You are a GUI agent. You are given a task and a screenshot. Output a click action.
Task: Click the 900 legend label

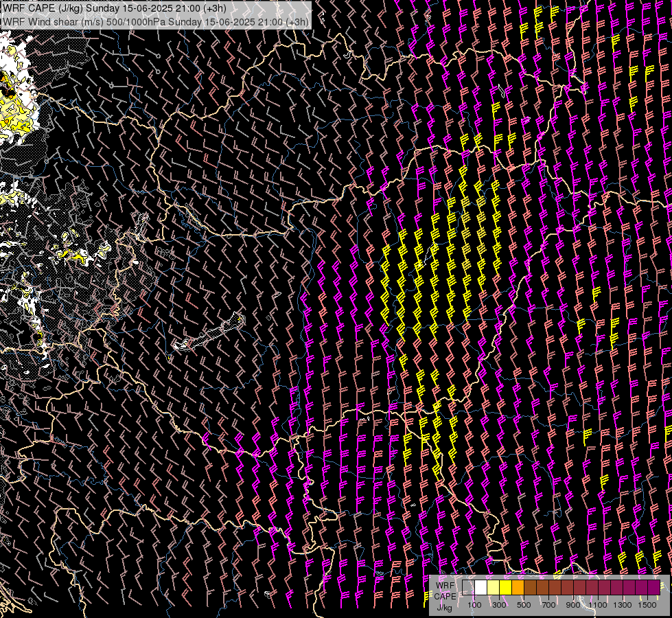click(x=573, y=605)
